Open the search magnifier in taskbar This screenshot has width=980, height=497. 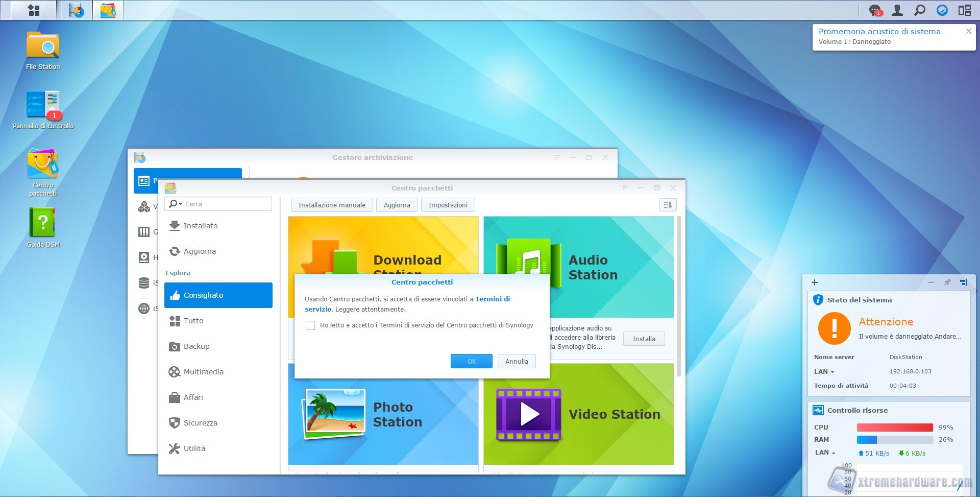point(919,10)
